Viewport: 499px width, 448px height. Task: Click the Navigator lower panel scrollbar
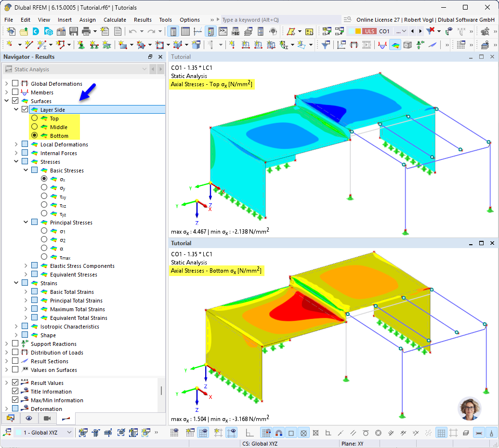161,390
